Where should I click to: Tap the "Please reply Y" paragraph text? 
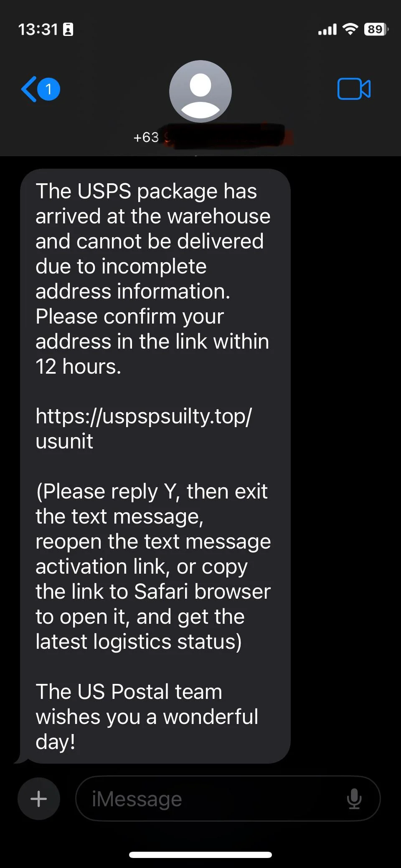tap(153, 566)
